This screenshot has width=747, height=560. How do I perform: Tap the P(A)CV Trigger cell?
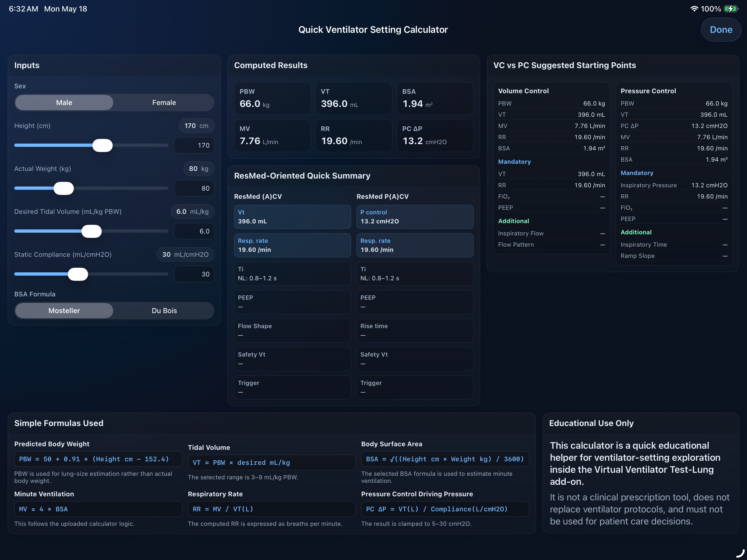tap(415, 387)
